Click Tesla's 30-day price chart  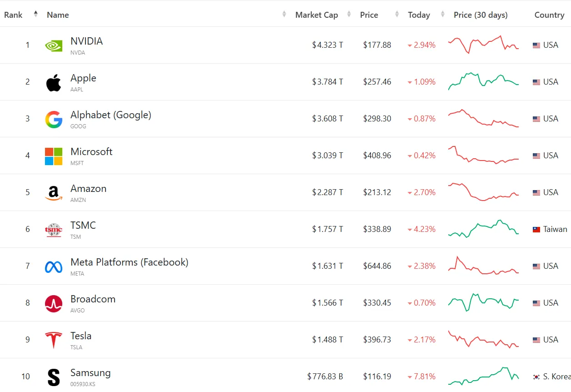tap(484, 339)
